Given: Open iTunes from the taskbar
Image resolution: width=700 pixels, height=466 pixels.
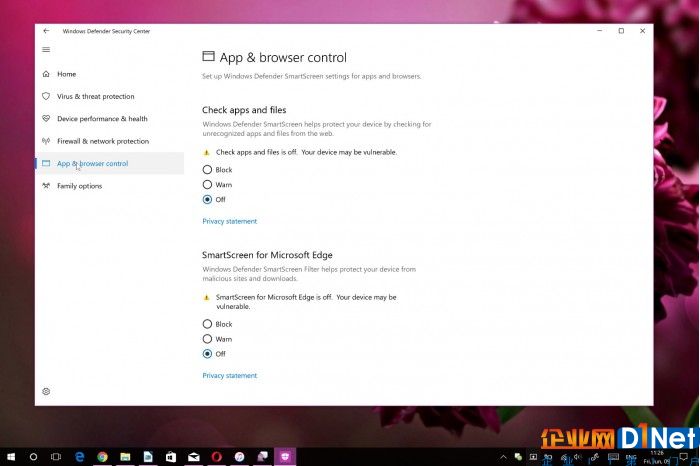Looking at the screenshot, I should 240,457.
